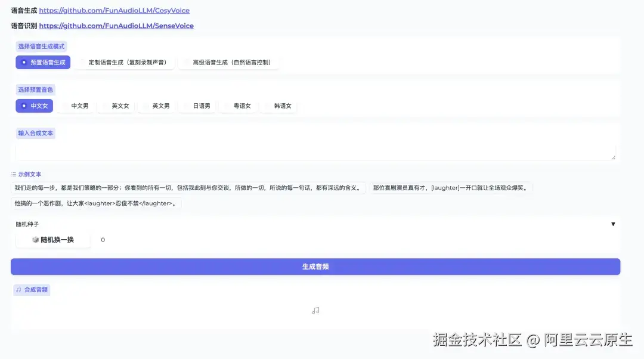Click the dice icon on 随机换一换 button
Image resolution: width=644 pixels, height=359 pixels.
click(35, 239)
